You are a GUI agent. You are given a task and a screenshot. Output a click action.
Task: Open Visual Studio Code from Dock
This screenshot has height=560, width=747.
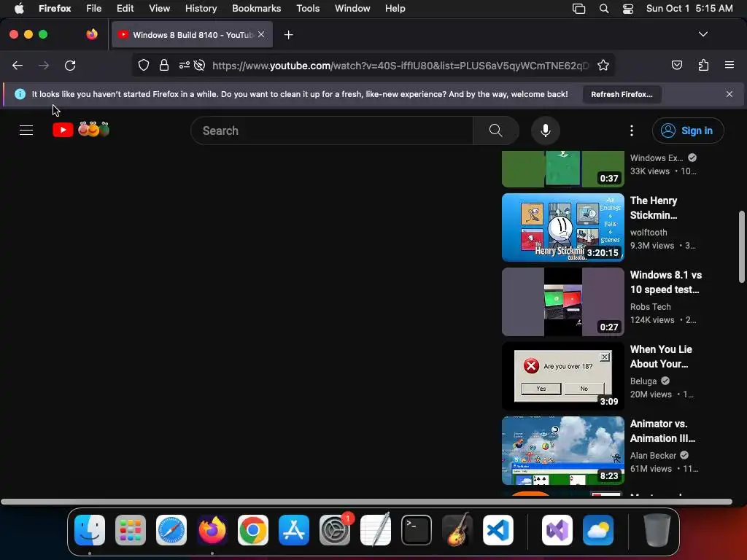click(498, 530)
